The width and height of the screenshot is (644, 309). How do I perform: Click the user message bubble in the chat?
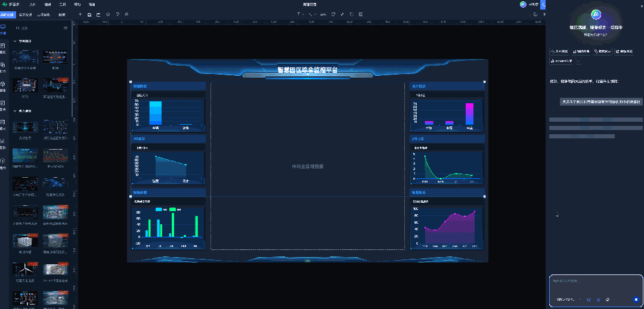pyautogui.click(x=601, y=101)
